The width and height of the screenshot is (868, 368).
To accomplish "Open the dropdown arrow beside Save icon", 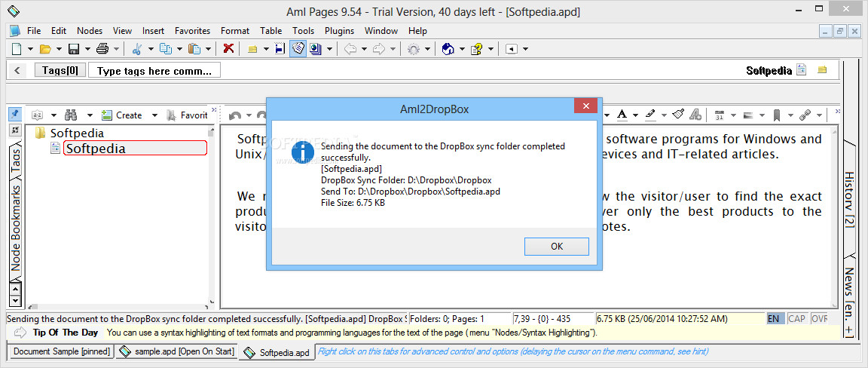I will click(87, 49).
